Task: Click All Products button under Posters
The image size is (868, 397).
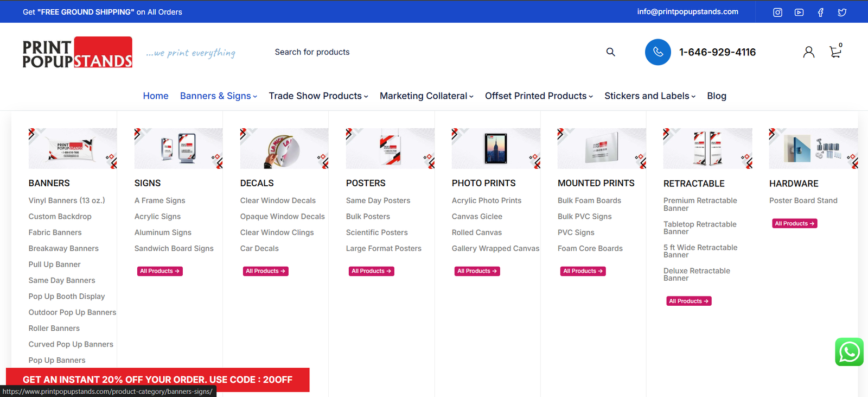Action: [x=372, y=271]
